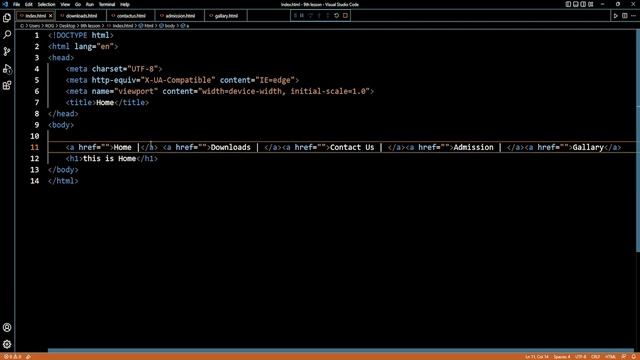The width and height of the screenshot is (640, 360).
Task: Click the VS Code logo icon
Action: coord(5,4)
